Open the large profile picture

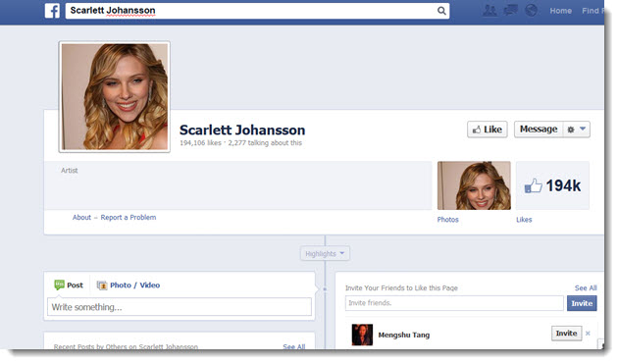click(x=115, y=97)
